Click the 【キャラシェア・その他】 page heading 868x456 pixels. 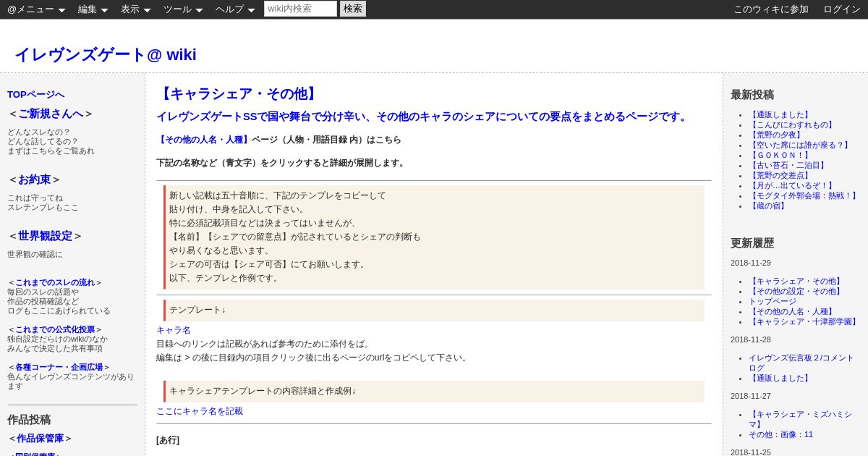tap(239, 93)
